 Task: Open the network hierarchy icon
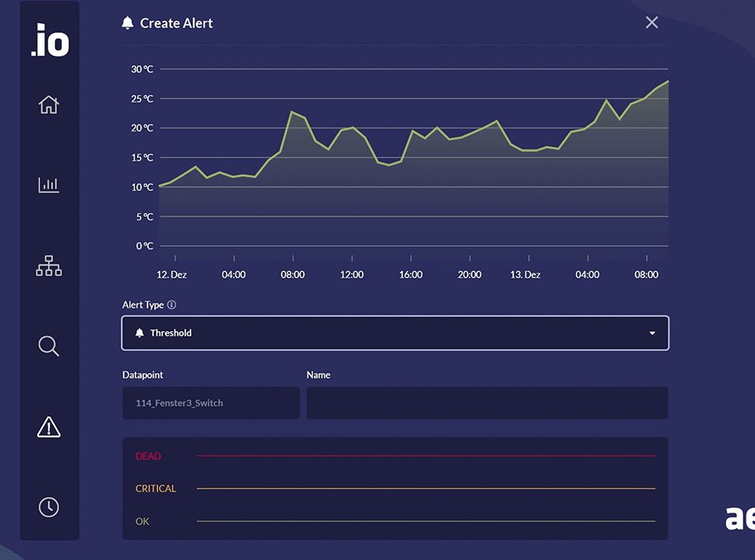48,265
